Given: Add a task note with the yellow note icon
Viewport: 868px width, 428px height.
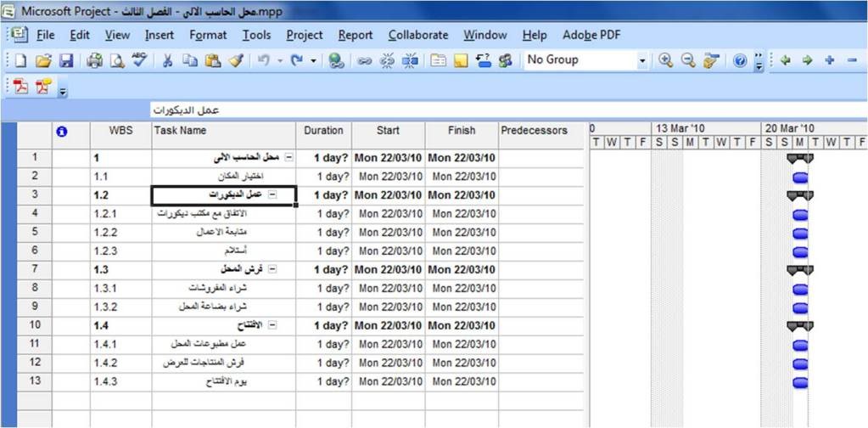Looking at the screenshot, I should coord(461,60).
